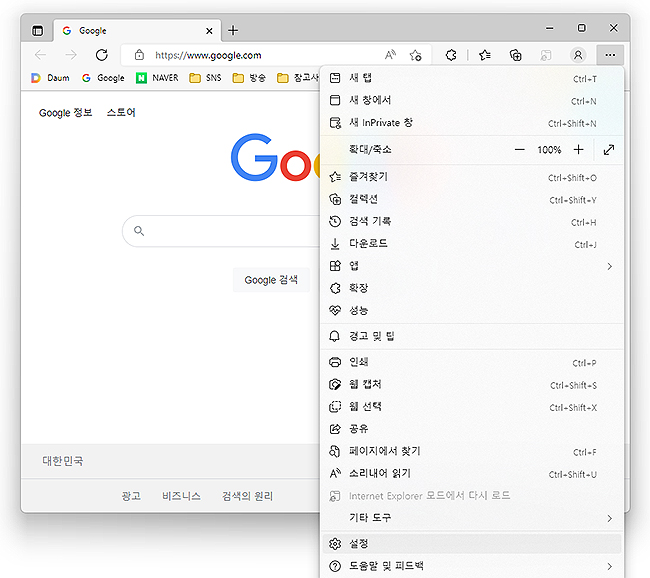Expand 도움말 및 피드백 submenu
Viewport: 650px width, 578px height.
pyautogui.click(x=472, y=566)
